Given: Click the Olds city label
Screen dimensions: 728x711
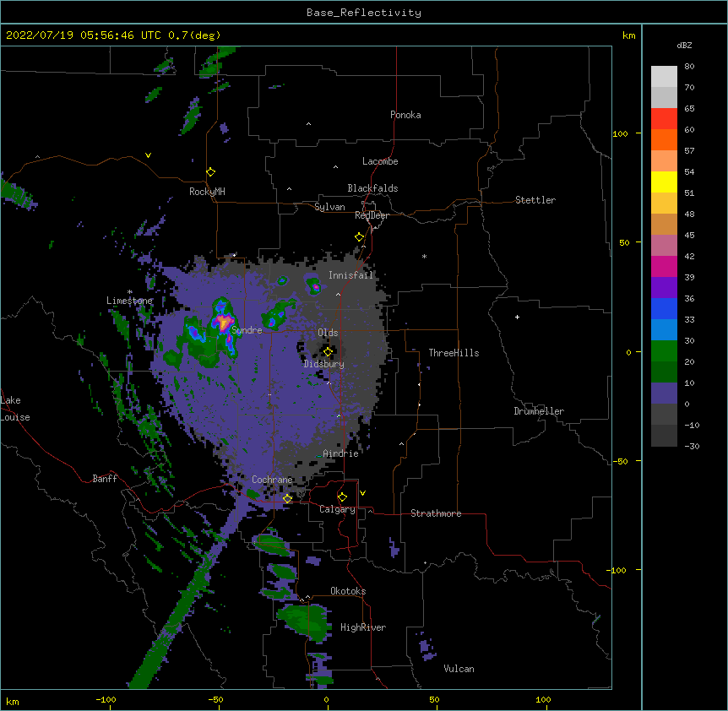Looking at the screenshot, I should coord(328,333).
